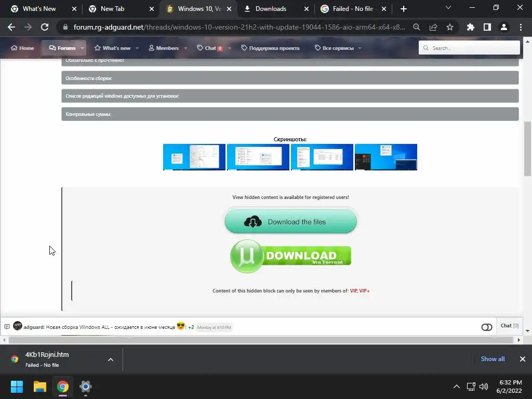Open the What's new menu item
Image resolution: width=532 pixels, height=399 pixels.
113,48
